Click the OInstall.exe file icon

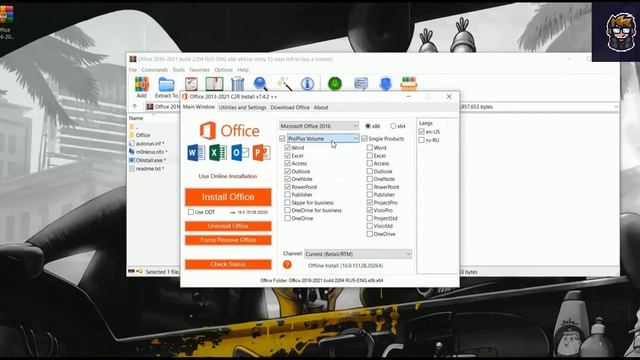tap(132, 160)
